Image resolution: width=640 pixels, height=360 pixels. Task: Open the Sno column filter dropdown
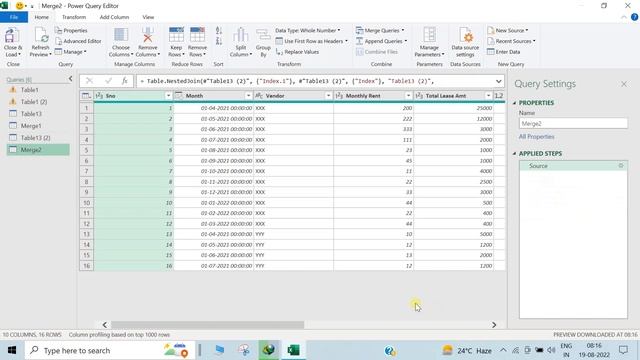[x=168, y=96]
